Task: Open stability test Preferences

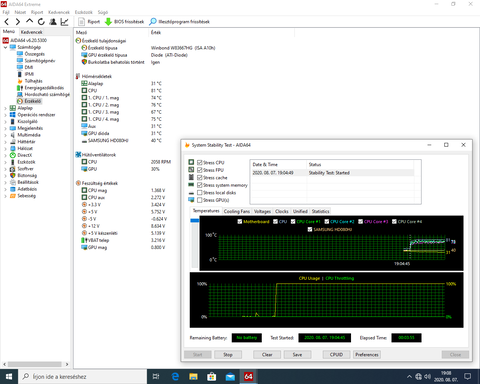Action: (367, 355)
